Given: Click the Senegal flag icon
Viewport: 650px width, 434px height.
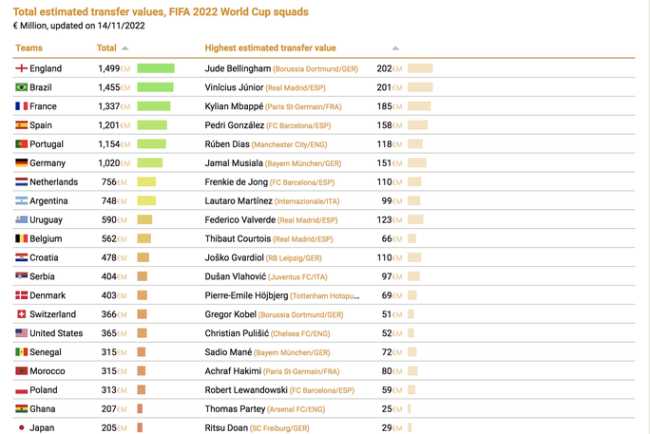Looking at the screenshot, I should pyautogui.click(x=21, y=352).
